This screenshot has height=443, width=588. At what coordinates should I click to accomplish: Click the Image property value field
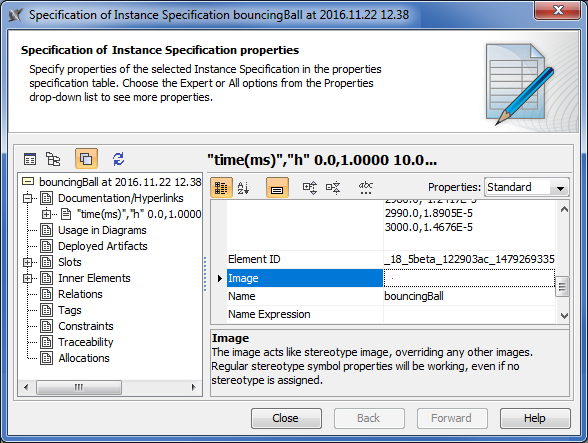coord(469,278)
